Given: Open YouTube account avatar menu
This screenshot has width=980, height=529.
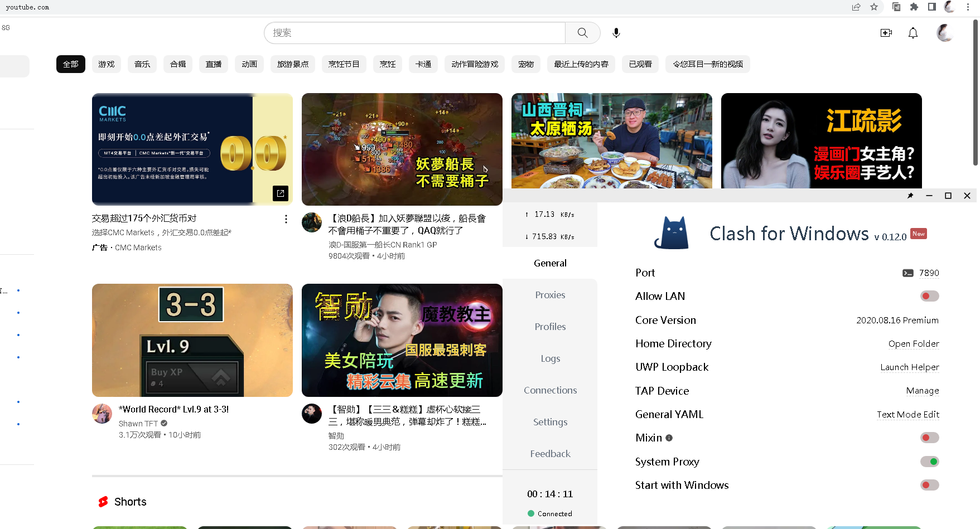Looking at the screenshot, I should [x=945, y=33].
